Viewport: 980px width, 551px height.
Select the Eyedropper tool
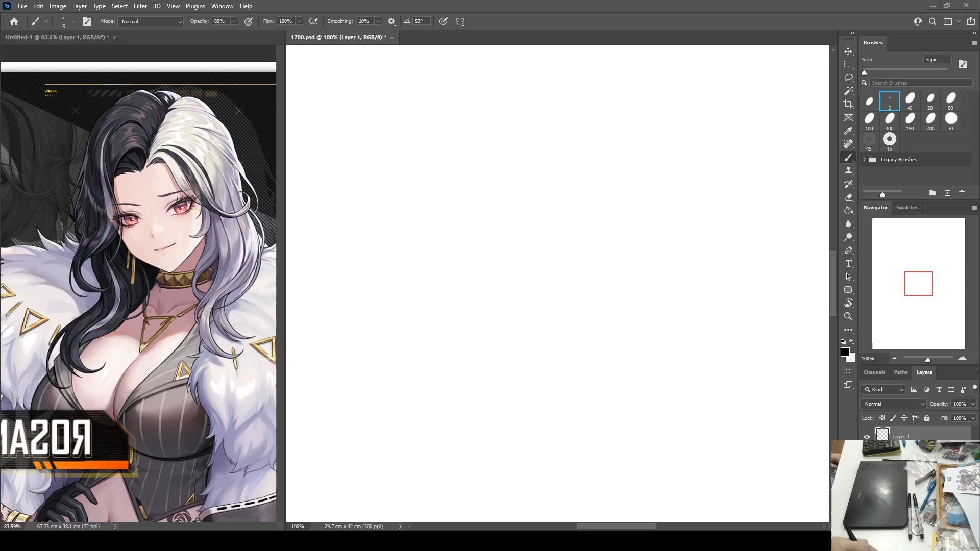tap(848, 131)
